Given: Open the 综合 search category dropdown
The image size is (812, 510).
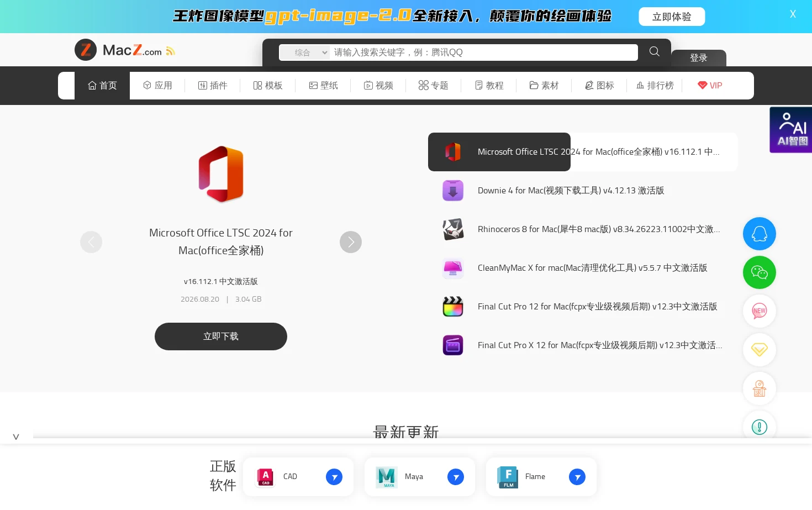Looking at the screenshot, I should click(304, 52).
